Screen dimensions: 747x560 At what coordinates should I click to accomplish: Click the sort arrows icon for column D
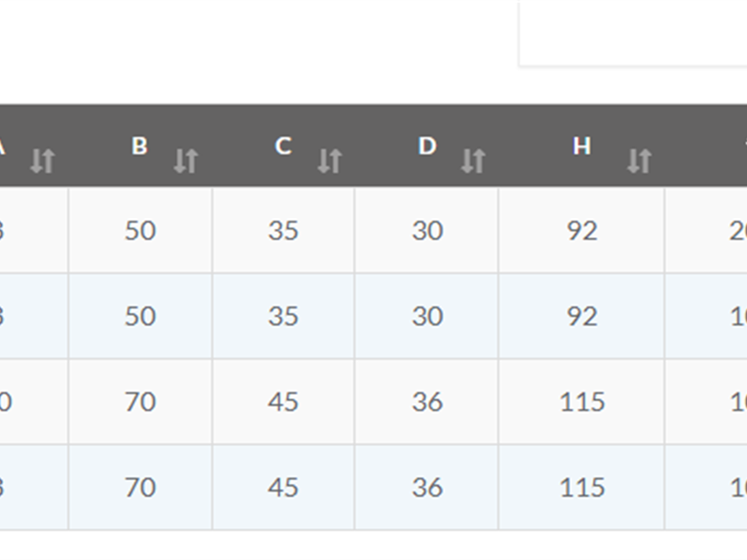coord(473,161)
